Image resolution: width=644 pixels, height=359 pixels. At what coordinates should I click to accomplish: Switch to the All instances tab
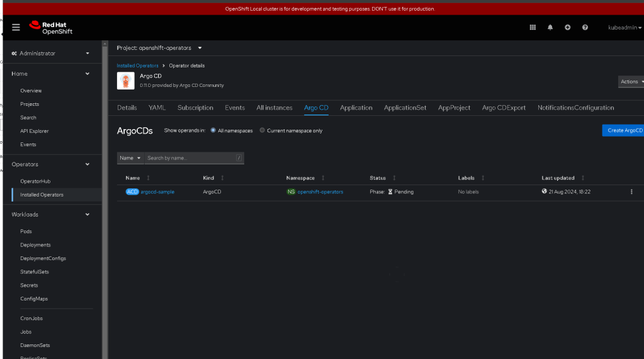pyautogui.click(x=274, y=108)
